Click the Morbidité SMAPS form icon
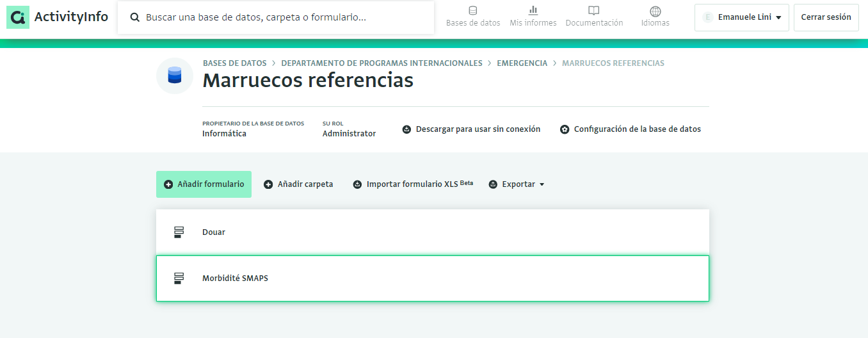Screen dimensions: 868x338 coord(179,278)
